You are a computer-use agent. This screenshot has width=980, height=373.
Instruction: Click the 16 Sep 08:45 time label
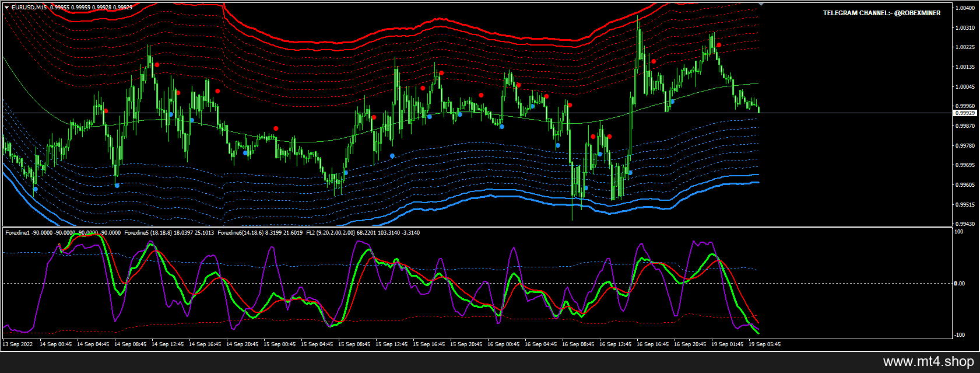(x=578, y=344)
